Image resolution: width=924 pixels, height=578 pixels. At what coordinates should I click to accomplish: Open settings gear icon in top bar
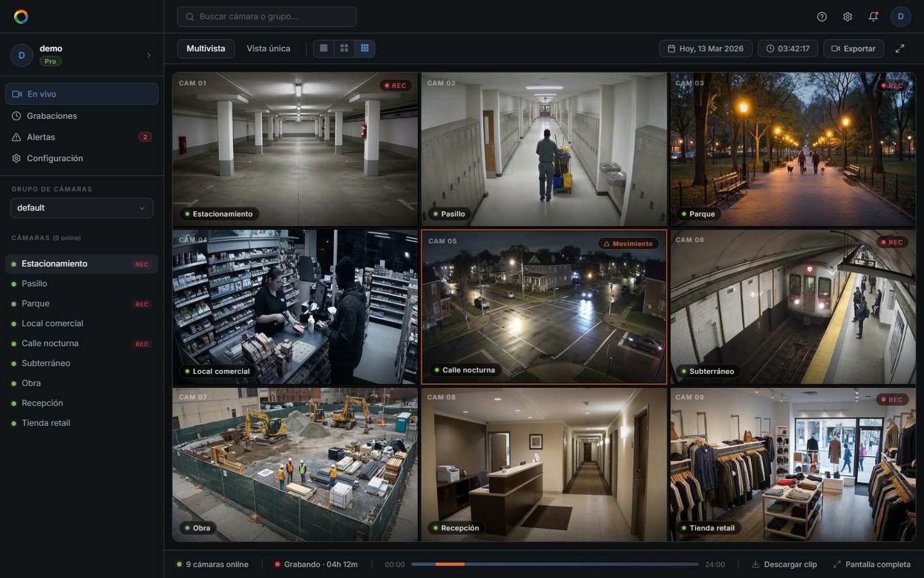(x=847, y=17)
